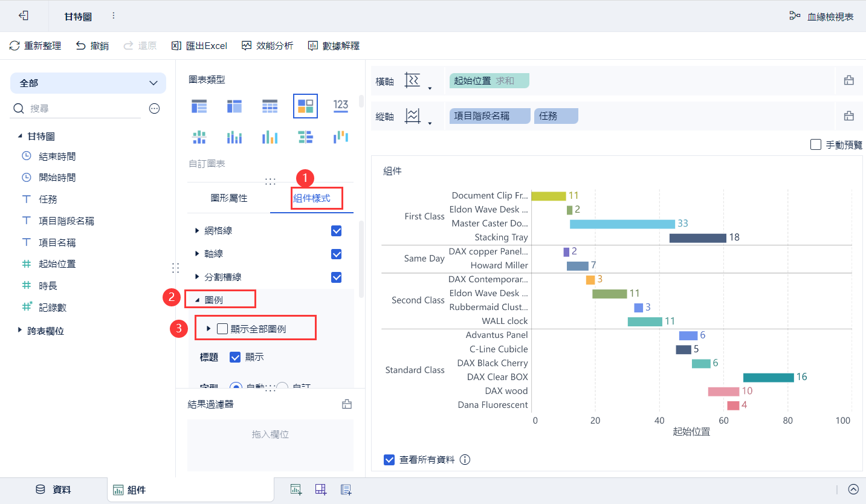
Task: Switch to 圖形屬性 tab
Action: pyautogui.click(x=229, y=198)
